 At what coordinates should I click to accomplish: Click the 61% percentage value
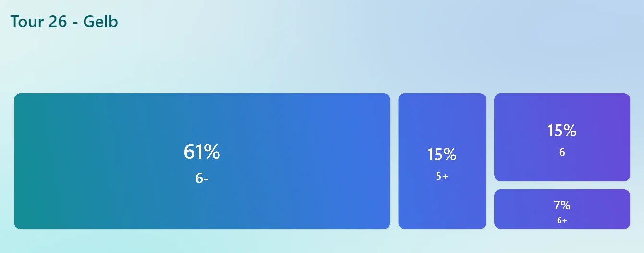pyautogui.click(x=202, y=152)
